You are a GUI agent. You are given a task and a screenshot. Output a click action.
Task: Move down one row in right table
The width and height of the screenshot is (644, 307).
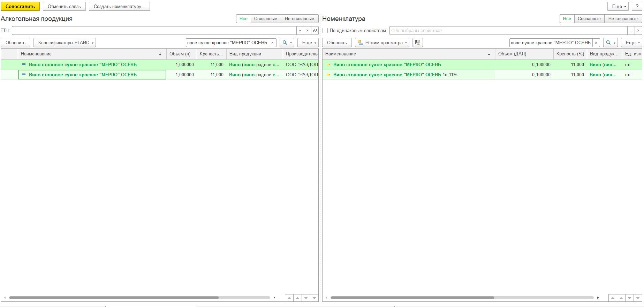pyautogui.click(x=629, y=298)
